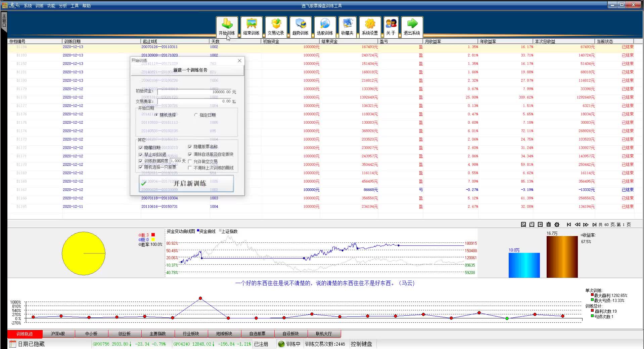
Task: Click the 主窗口 side panel tab
Action: [4, 21]
